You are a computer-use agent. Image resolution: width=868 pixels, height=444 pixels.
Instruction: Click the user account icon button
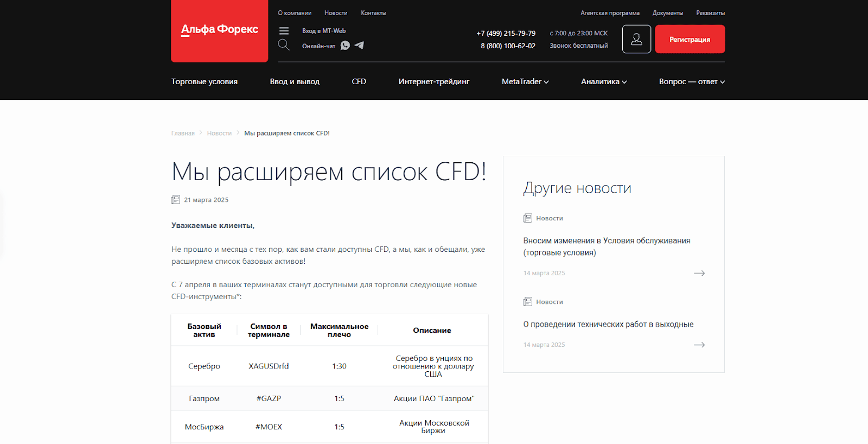pos(636,39)
